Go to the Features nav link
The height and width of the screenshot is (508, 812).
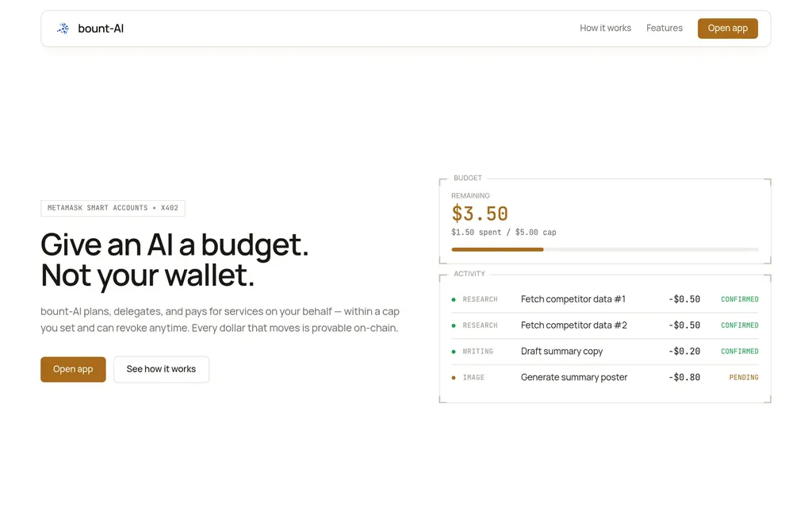click(x=665, y=28)
